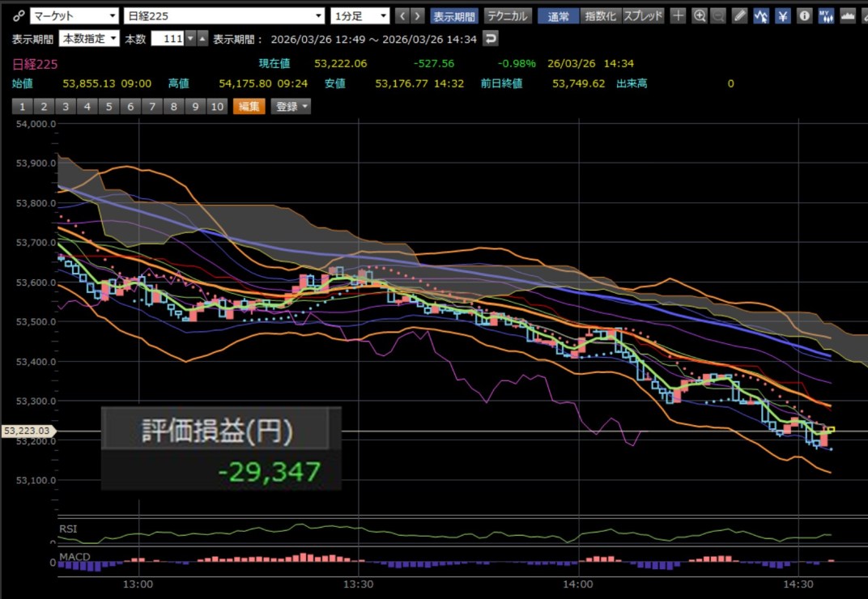Click the link chain icon
The height and width of the screenshot is (599, 868).
[x=19, y=16]
